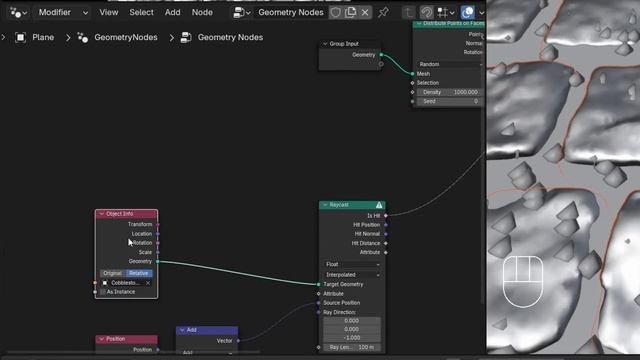Screen dimensions: 640x360
Task: Select Relative transform space
Action: click(139, 273)
